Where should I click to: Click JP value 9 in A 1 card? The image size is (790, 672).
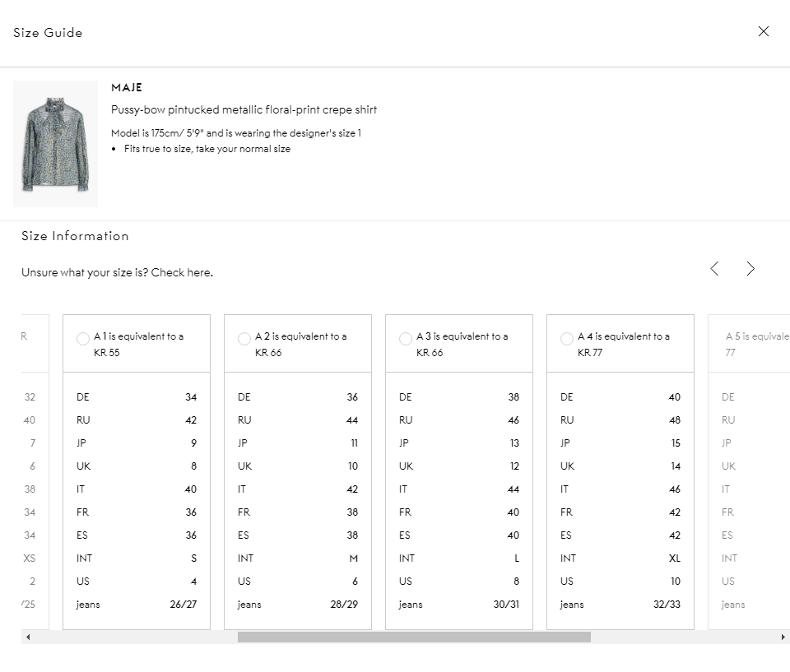tap(193, 443)
